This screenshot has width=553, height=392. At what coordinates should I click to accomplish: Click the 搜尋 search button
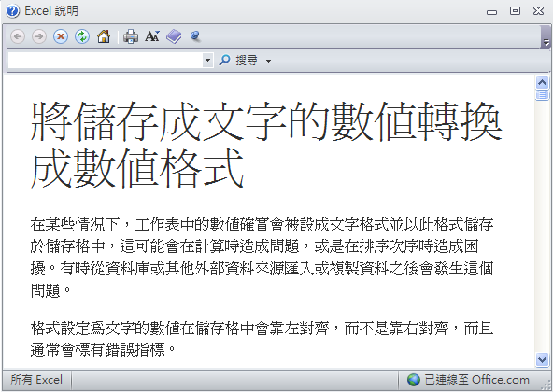click(238, 61)
